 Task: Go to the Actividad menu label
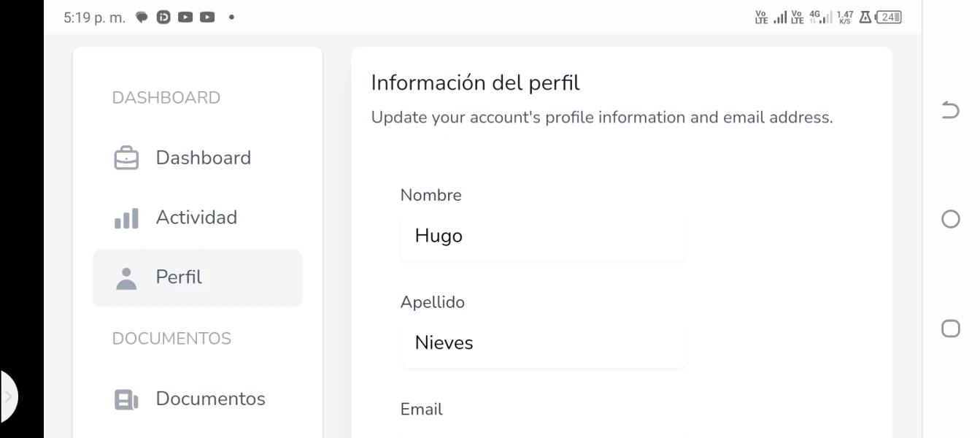196,218
